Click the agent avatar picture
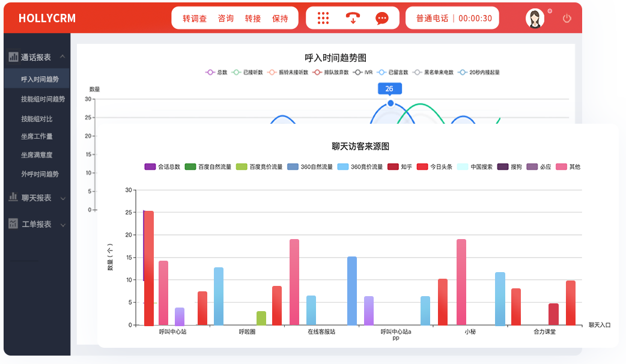 [x=534, y=19]
